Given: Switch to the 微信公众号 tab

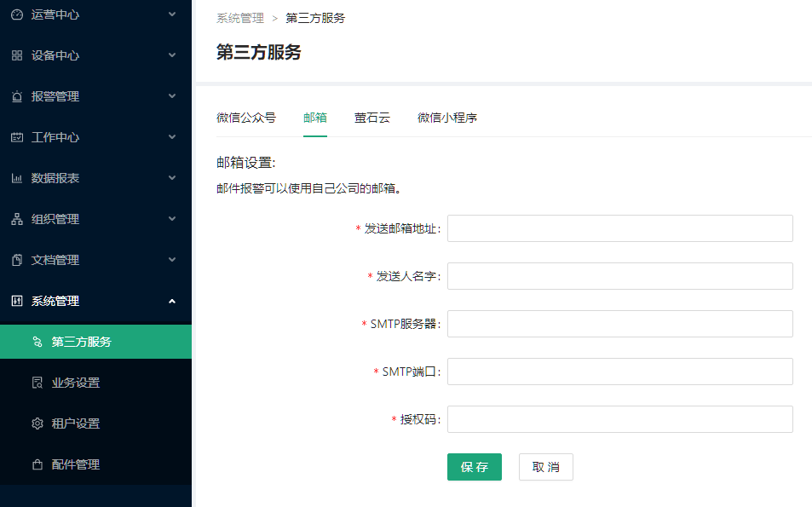Looking at the screenshot, I should (246, 118).
